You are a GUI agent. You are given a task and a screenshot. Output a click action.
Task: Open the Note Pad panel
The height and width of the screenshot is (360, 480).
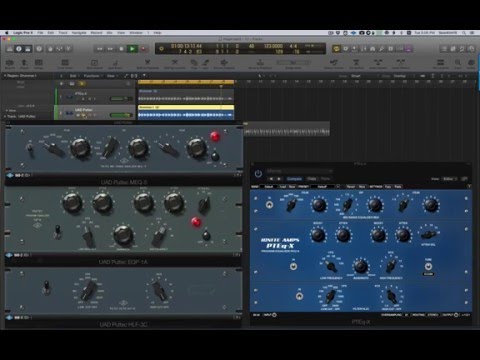coord(453,49)
